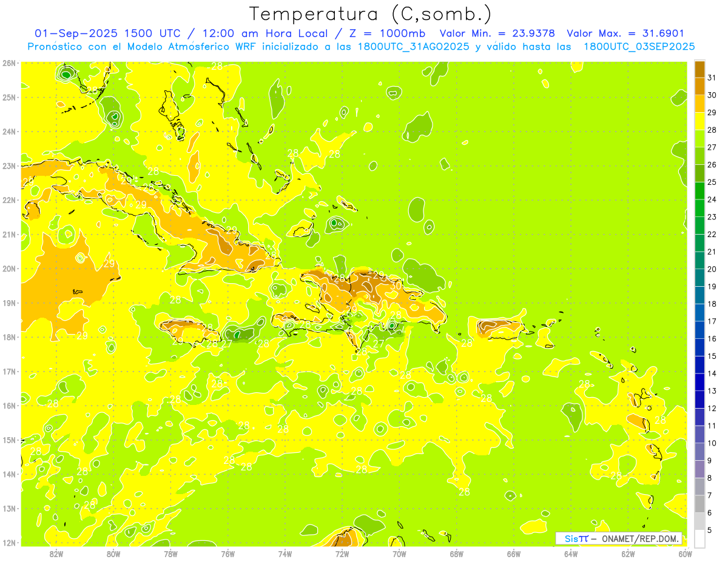Click the color scale label "20"
The width and height of the screenshot is (728, 562).
(x=712, y=269)
